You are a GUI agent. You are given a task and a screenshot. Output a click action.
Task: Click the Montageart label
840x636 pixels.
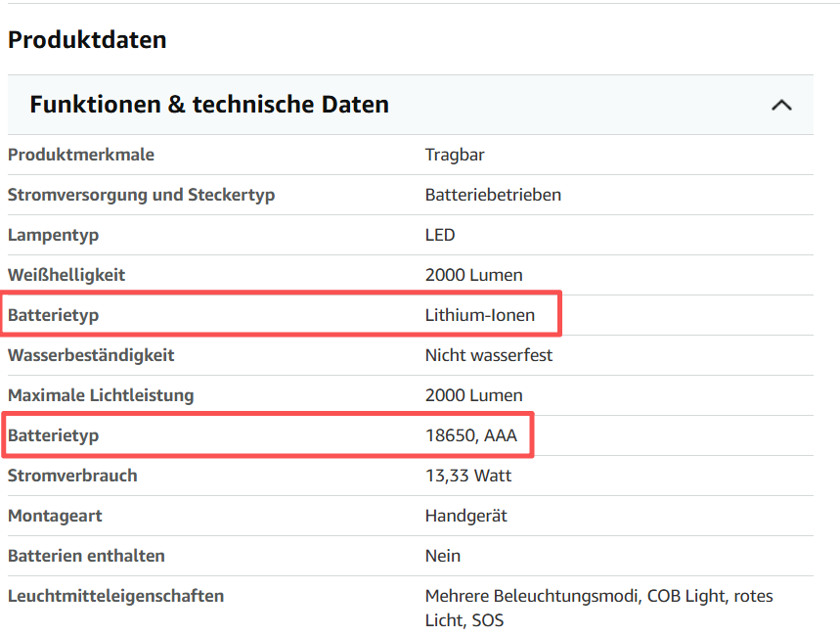55,516
